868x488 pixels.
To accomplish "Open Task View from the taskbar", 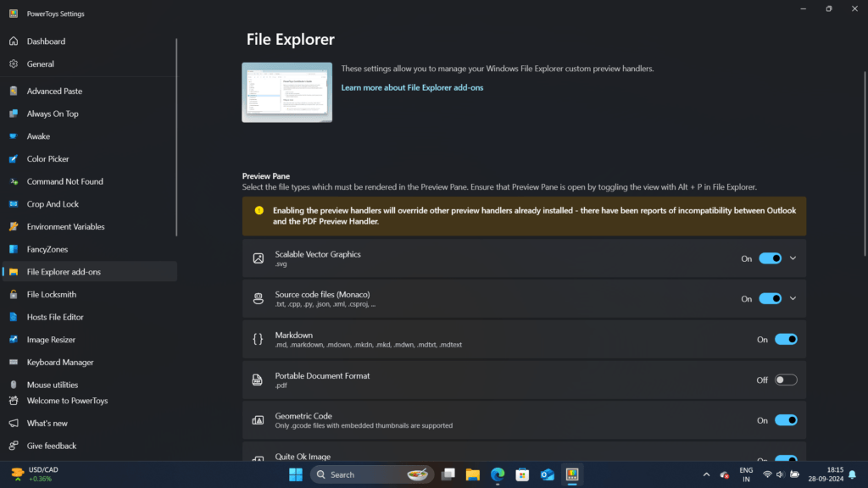I will 448,474.
